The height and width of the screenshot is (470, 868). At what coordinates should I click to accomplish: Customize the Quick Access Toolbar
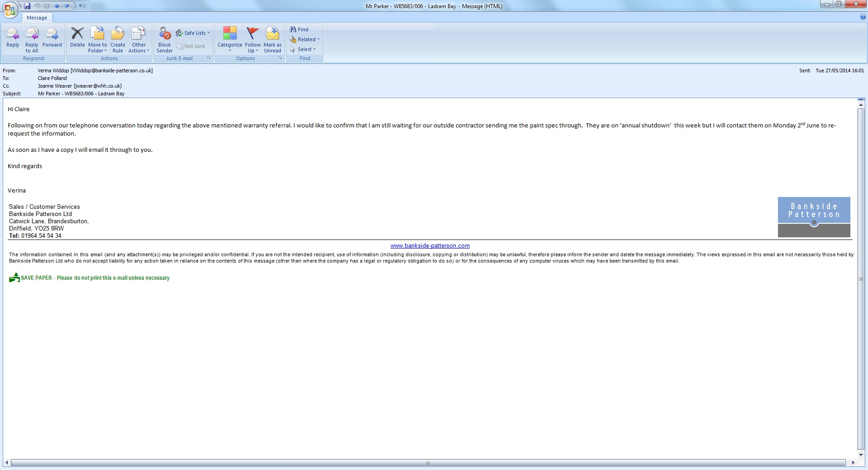(80, 6)
